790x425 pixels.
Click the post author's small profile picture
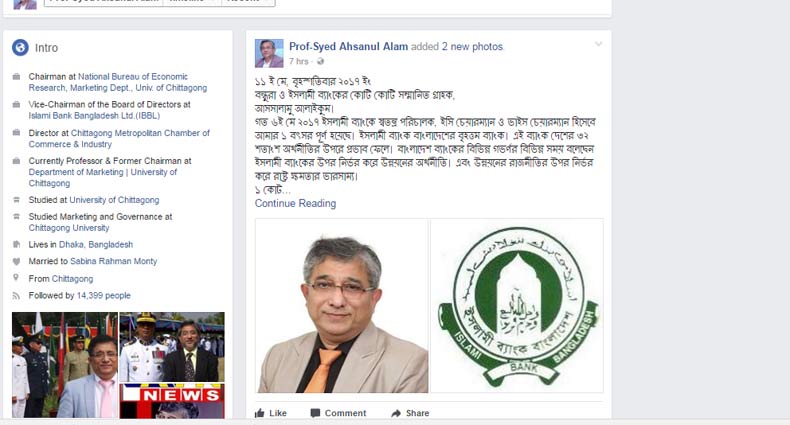[x=269, y=53]
